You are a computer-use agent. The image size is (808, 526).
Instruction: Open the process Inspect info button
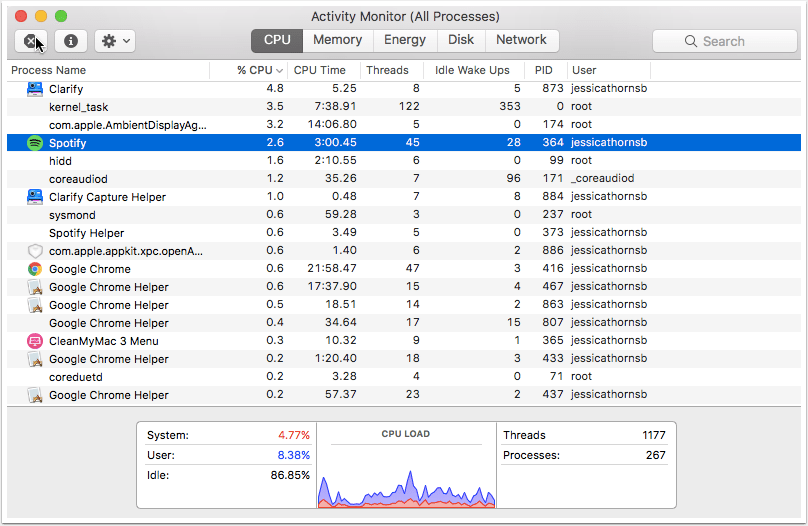71,41
